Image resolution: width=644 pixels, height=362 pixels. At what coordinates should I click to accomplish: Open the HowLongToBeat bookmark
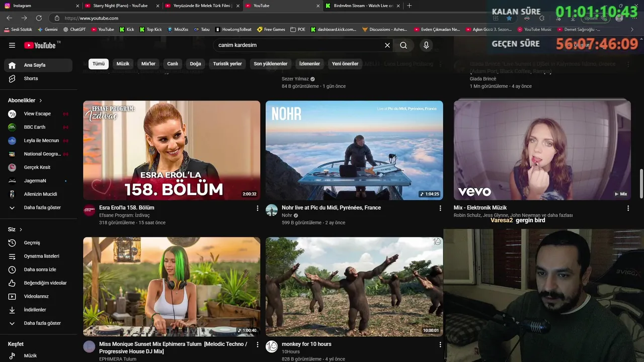click(233, 30)
